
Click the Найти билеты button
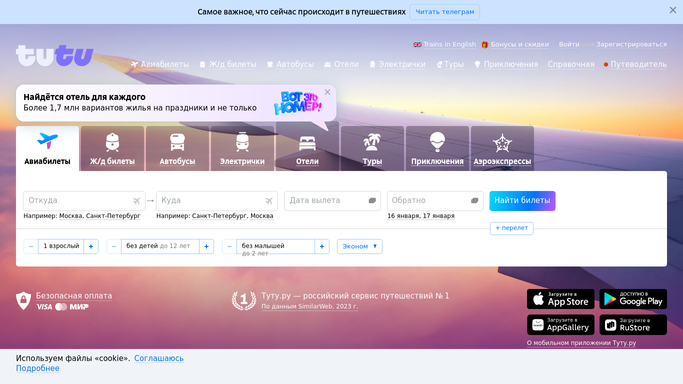pyautogui.click(x=522, y=201)
